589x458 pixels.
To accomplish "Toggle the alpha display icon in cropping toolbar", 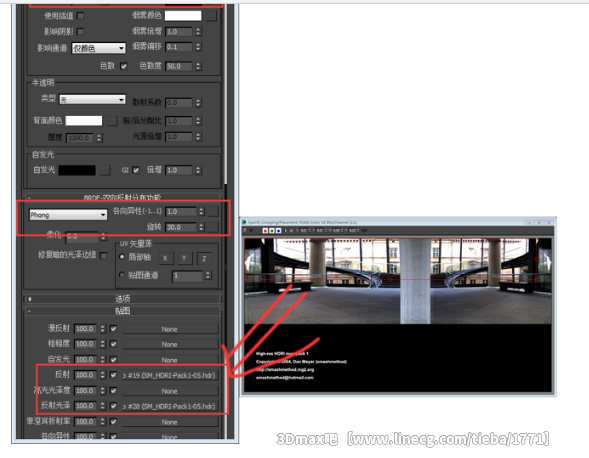I will tap(285, 231).
